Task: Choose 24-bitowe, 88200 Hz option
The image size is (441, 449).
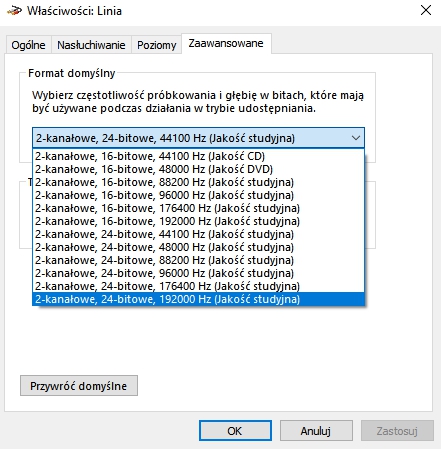Action: pyautogui.click(x=198, y=260)
